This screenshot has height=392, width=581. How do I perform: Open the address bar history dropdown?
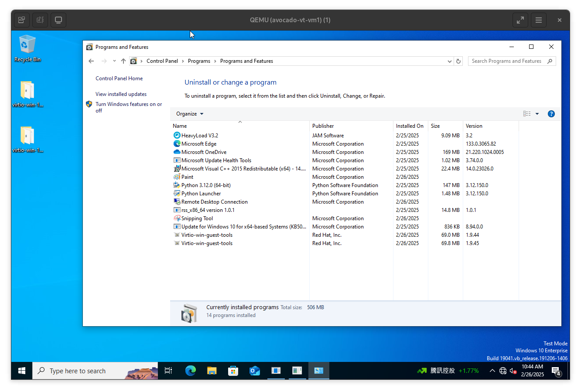(450, 61)
